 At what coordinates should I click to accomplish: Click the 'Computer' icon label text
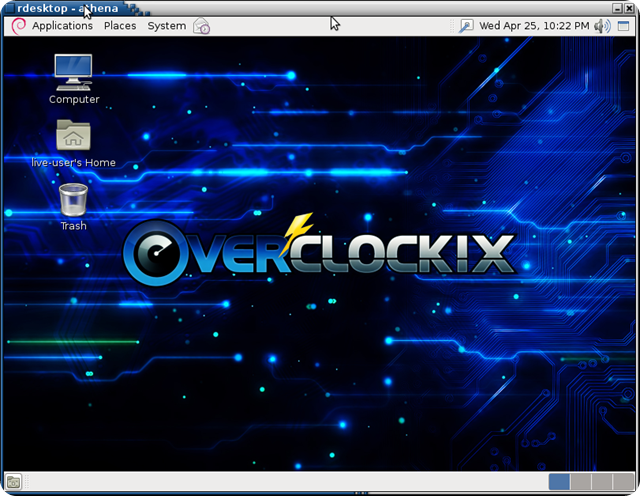pos(74,99)
